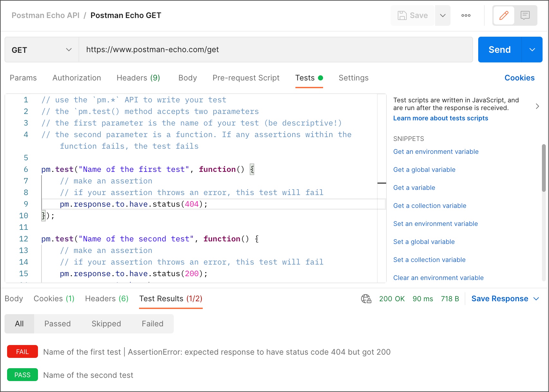Image resolution: width=549 pixels, height=392 pixels.
Task: Open the GET request method dropdown
Action: tap(41, 50)
